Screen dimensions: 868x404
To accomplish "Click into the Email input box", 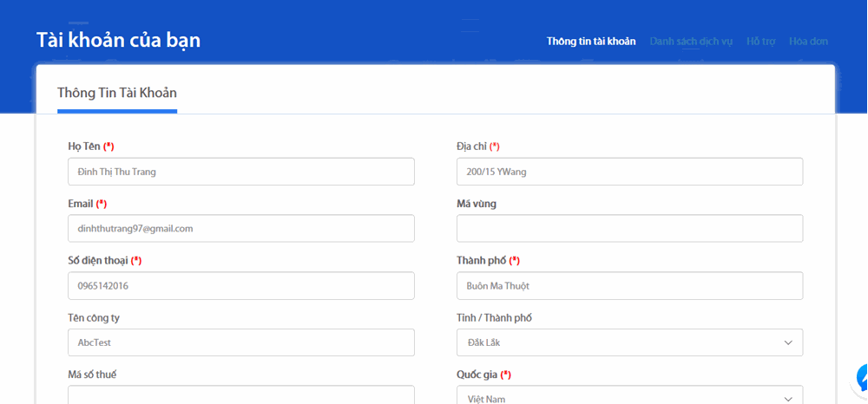I will [240, 229].
